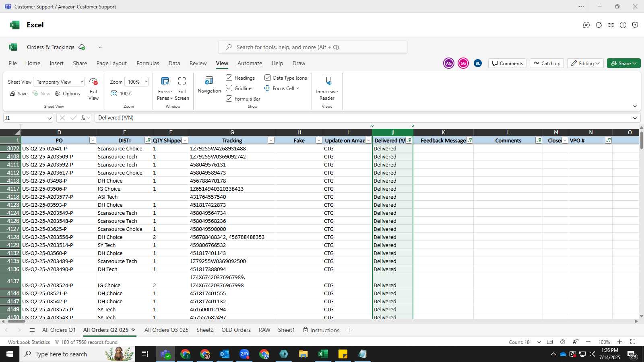Click Workbook Statistics in status bar
The height and width of the screenshot is (362, 644).
pos(29,342)
